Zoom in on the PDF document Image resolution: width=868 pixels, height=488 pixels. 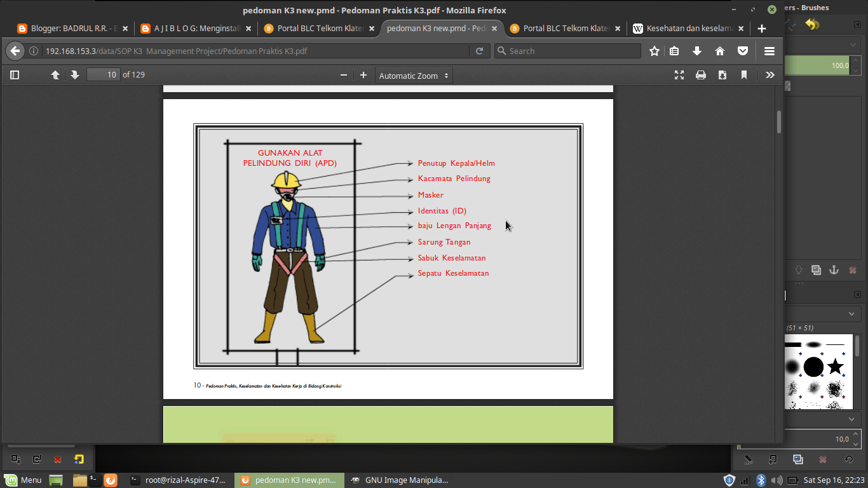point(363,75)
